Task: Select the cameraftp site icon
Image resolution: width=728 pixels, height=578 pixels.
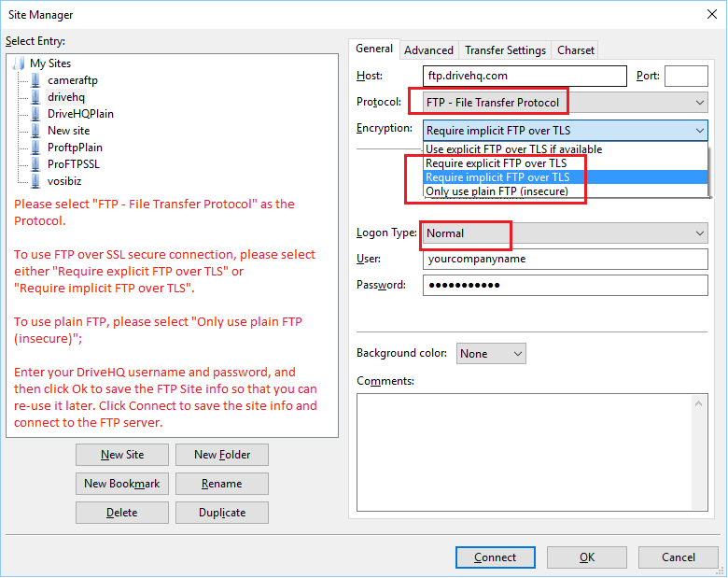Action: [x=35, y=80]
